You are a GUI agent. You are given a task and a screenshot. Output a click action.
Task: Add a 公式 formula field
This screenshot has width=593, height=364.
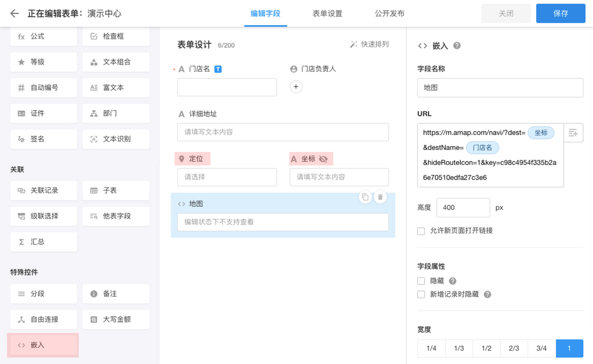click(43, 36)
